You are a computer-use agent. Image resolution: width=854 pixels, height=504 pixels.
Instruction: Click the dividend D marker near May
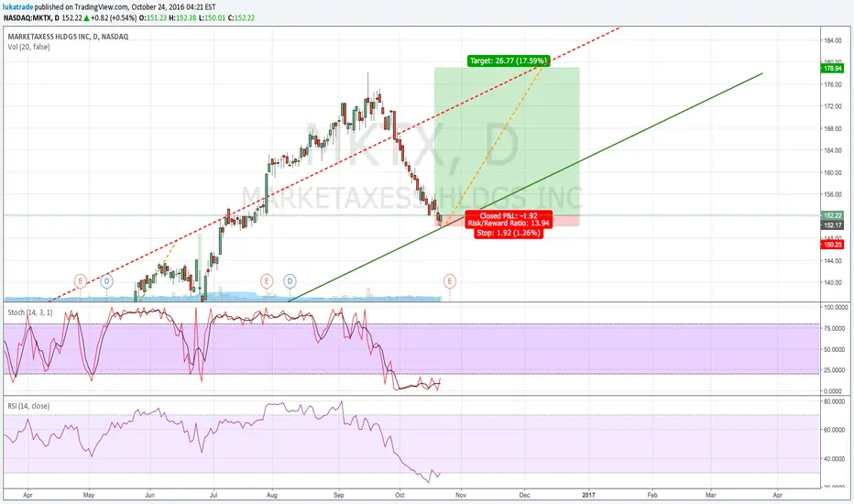pyautogui.click(x=106, y=281)
